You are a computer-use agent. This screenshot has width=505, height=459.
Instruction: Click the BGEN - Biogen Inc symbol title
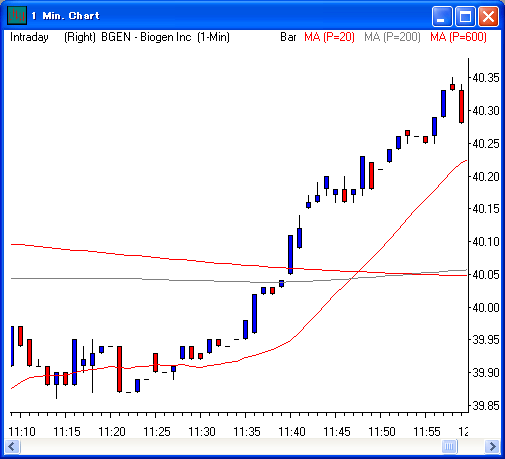coord(146,37)
